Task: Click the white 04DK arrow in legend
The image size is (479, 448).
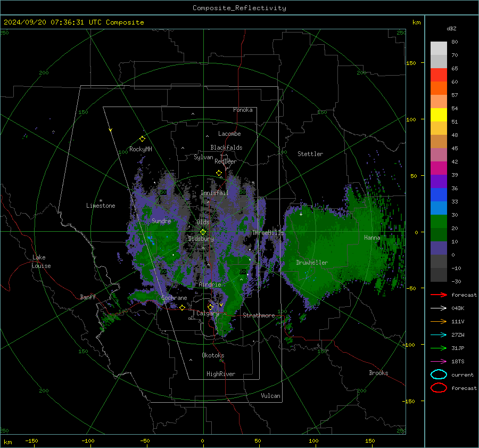Action: pos(439,308)
